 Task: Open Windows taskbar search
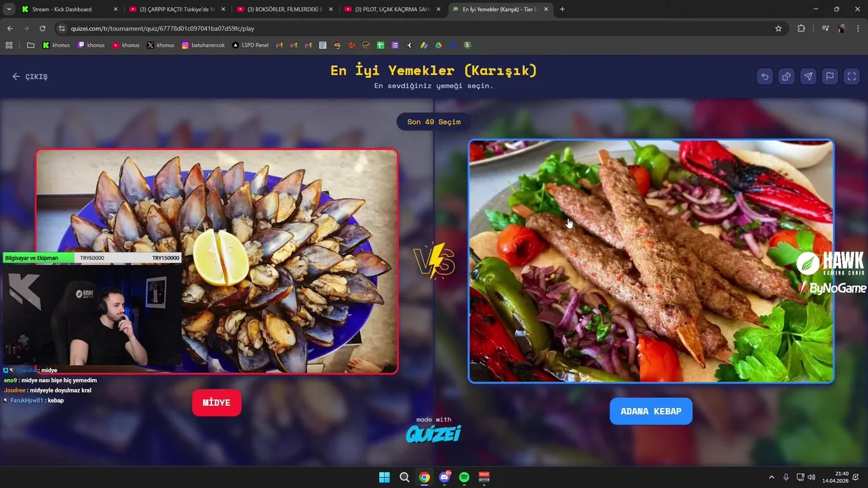(x=404, y=477)
